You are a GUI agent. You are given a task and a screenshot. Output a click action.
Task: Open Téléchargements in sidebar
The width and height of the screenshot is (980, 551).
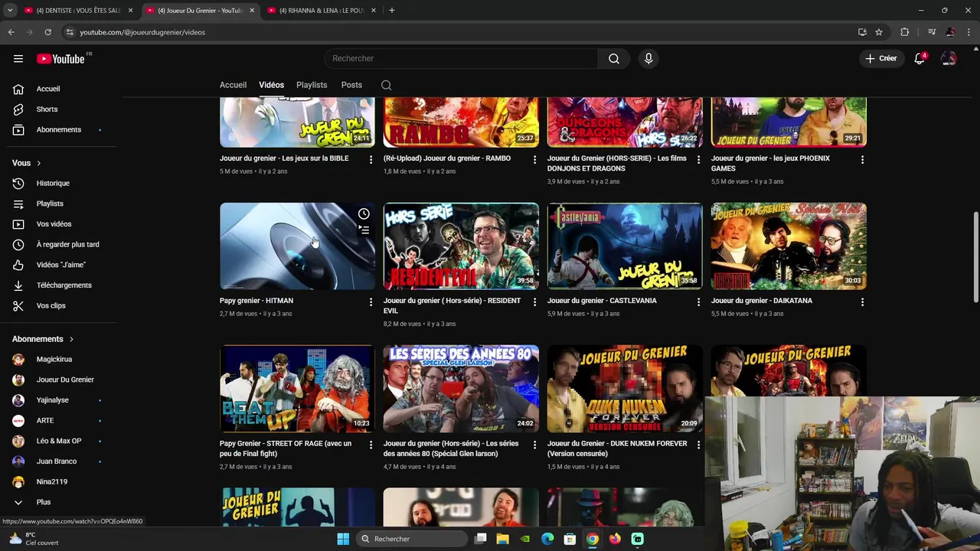pos(61,285)
